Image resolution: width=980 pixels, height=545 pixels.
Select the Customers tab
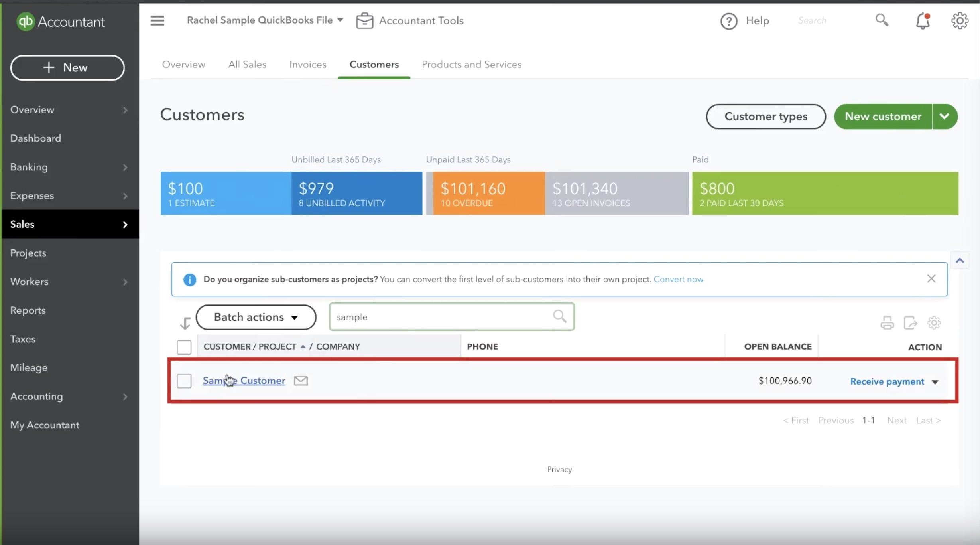[374, 65]
